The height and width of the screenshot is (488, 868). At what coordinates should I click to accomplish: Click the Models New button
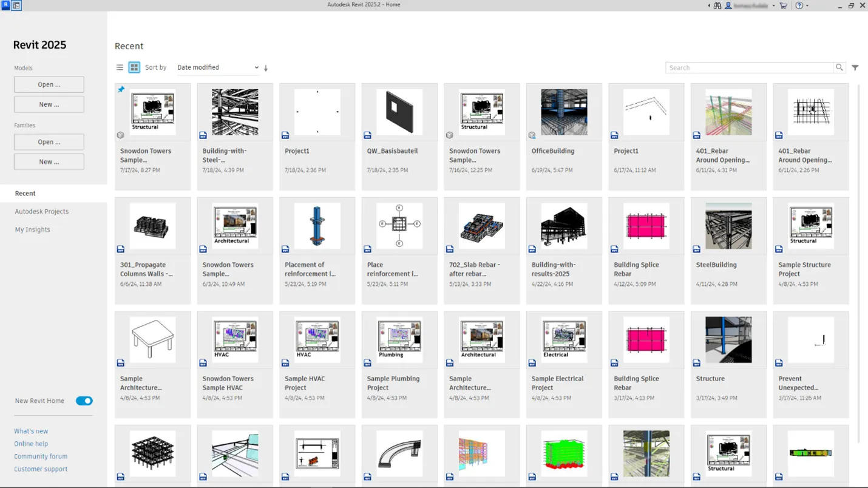click(49, 104)
